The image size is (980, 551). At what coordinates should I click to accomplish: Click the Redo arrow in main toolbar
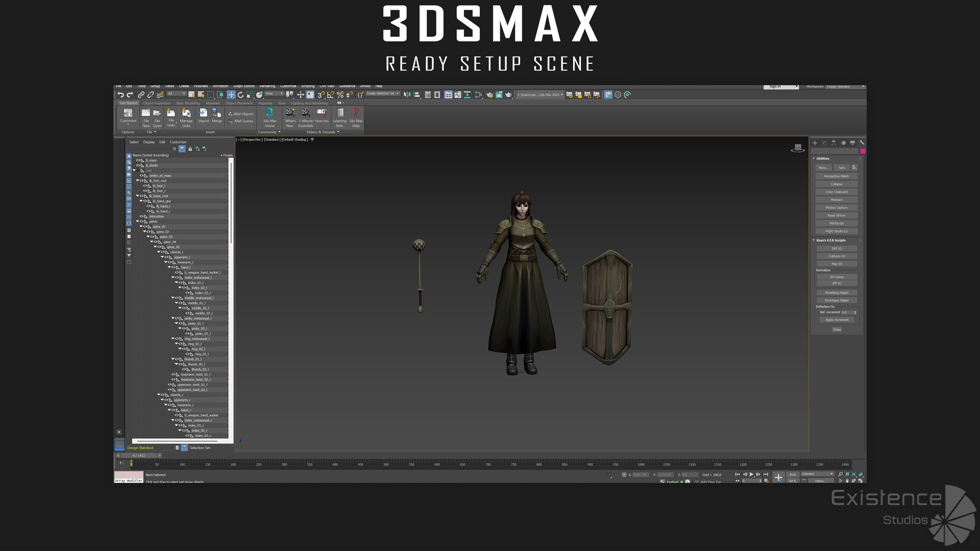[x=130, y=95]
